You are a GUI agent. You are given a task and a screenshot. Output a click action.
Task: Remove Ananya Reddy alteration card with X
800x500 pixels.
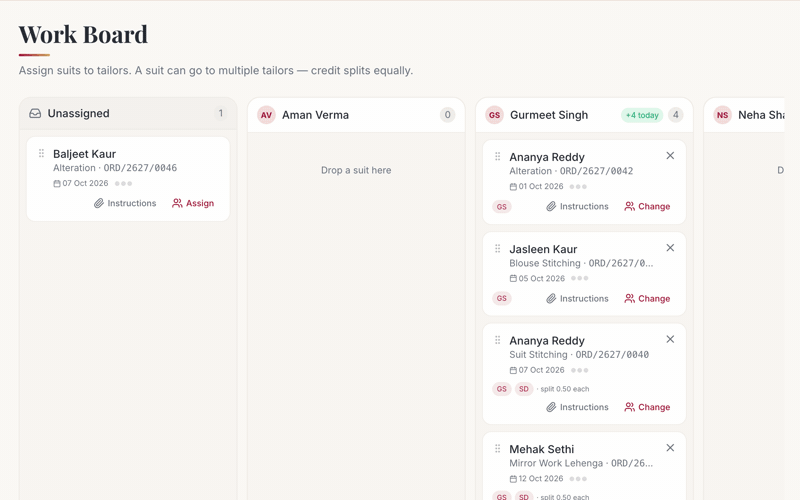[x=670, y=156]
